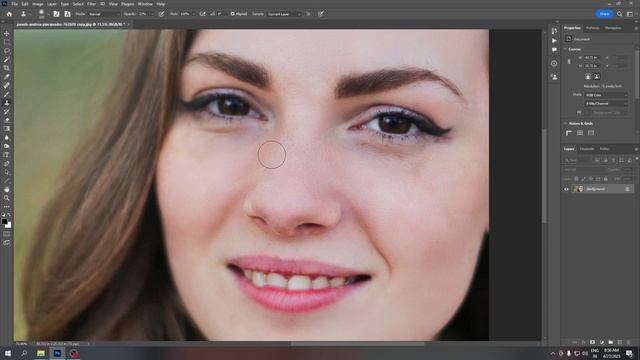Image resolution: width=640 pixels, height=360 pixels.
Task: Open the Windows Start menu
Action: pyautogui.click(x=8, y=353)
